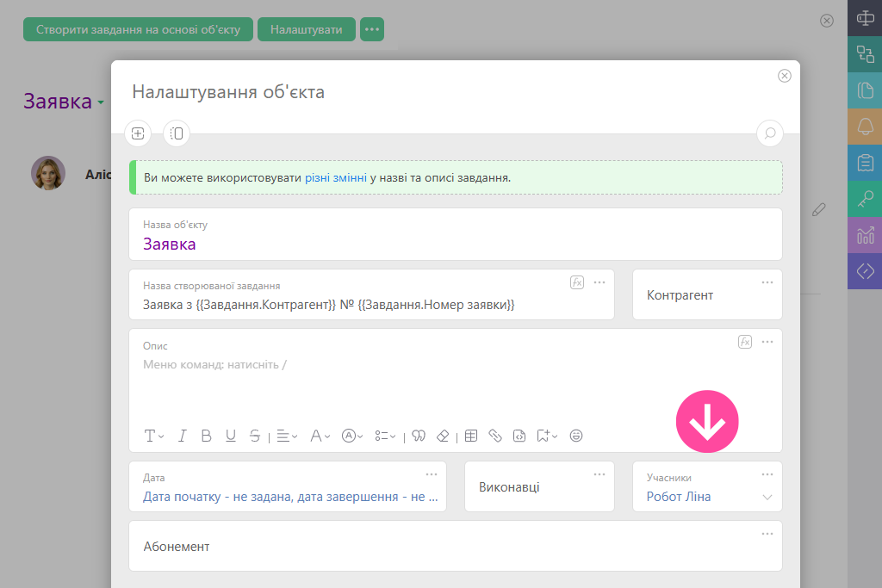Open the emoji picker
The width and height of the screenshot is (882, 588).
pyautogui.click(x=576, y=436)
